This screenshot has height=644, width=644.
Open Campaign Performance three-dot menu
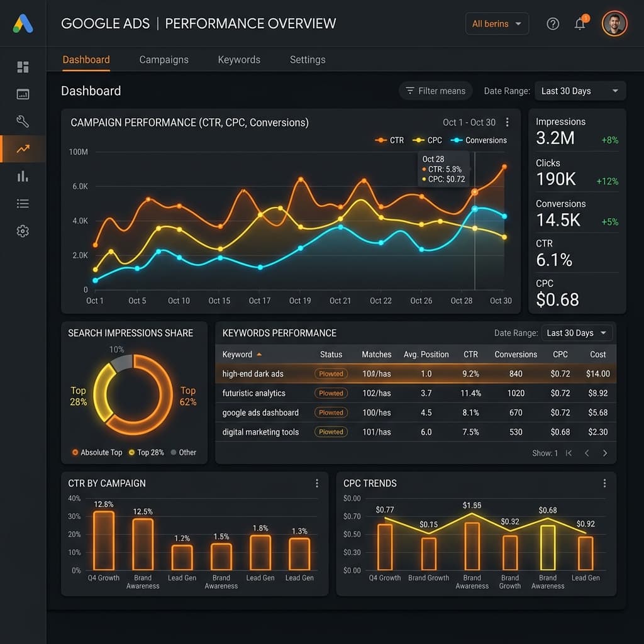coord(508,122)
